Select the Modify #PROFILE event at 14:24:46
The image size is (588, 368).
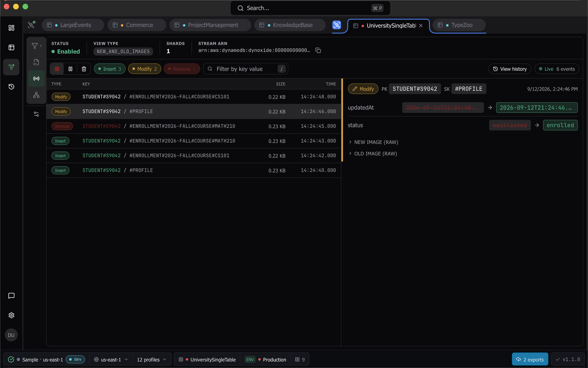point(194,112)
